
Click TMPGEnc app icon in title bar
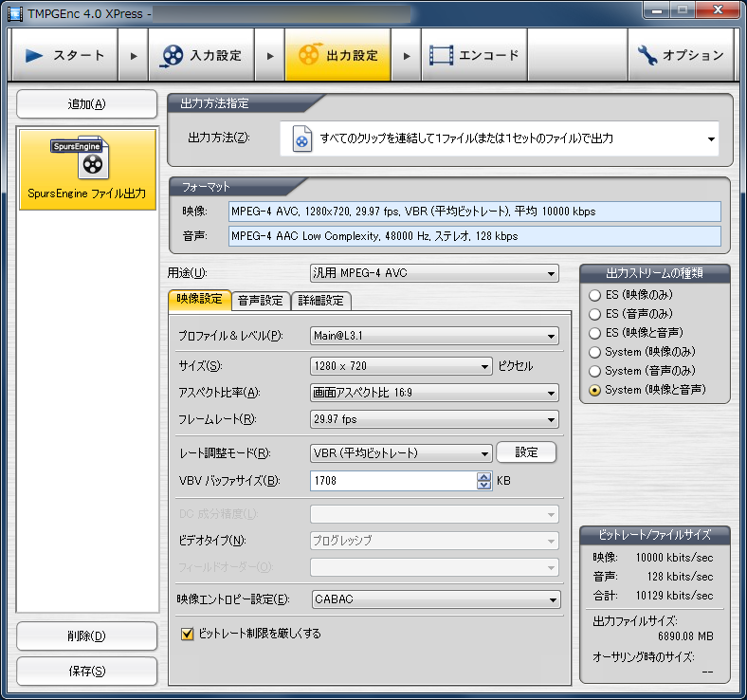click(15, 14)
